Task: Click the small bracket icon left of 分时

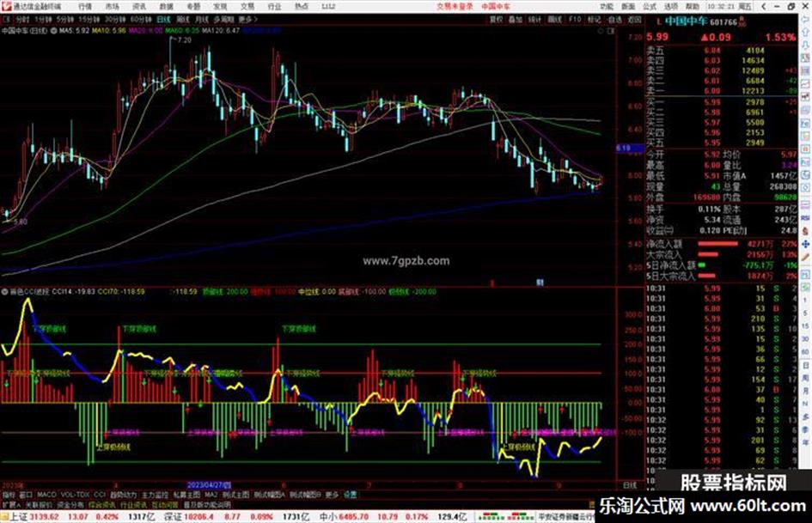Action: tap(7, 20)
